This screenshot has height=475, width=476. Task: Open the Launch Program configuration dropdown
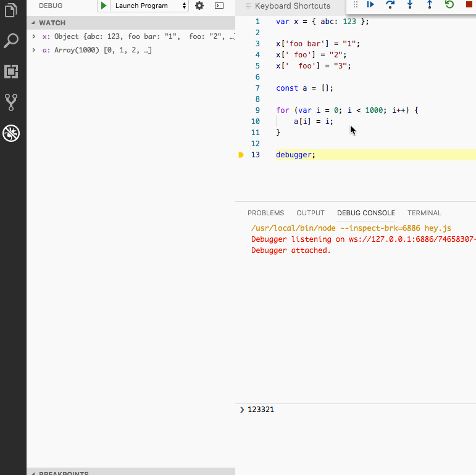149,6
